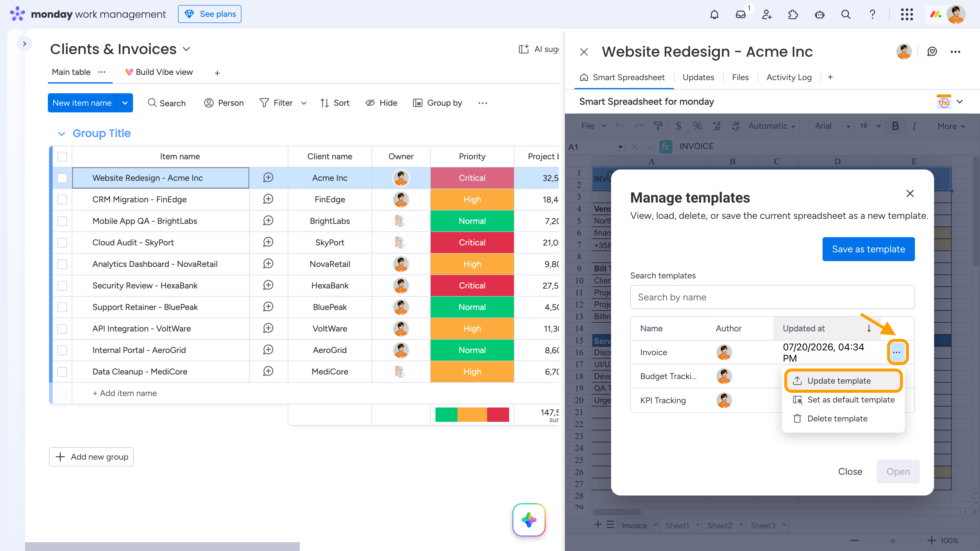Image resolution: width=980 pixels, height=551 pixels.
Task: Click the Save as template button
Action: [869, 249]
